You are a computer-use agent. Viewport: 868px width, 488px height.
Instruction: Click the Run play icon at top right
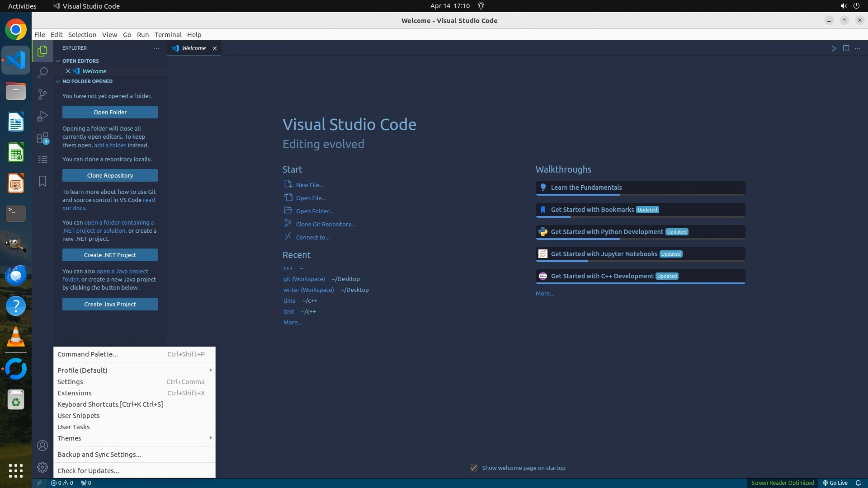point(834,48)
